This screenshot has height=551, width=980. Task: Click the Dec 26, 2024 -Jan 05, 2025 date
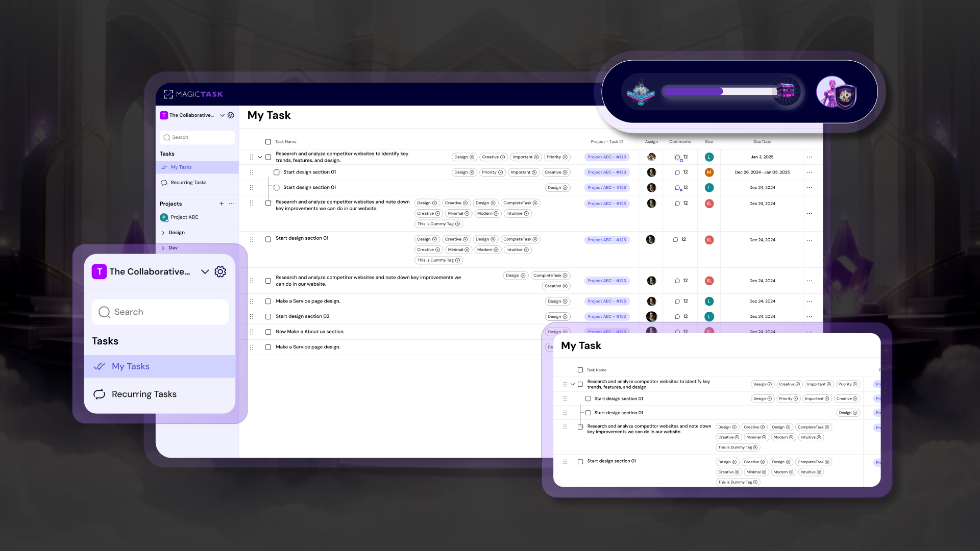click(x=762, y=172)
